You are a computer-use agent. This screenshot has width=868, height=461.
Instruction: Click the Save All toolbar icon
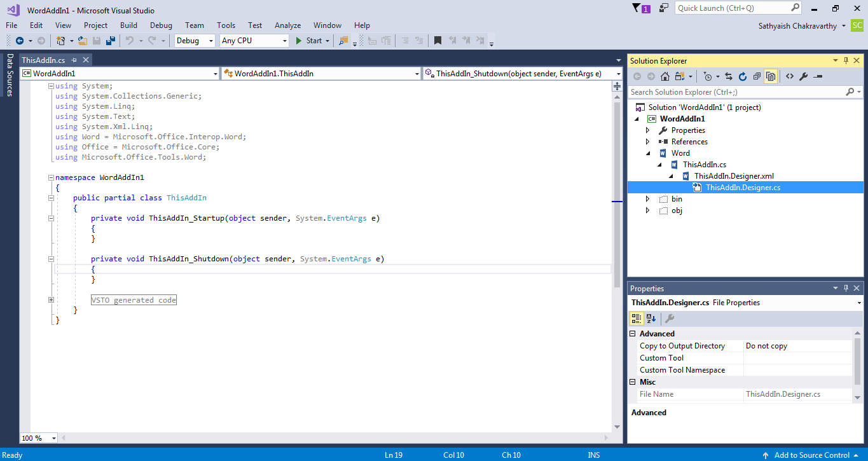click(111, 41)
